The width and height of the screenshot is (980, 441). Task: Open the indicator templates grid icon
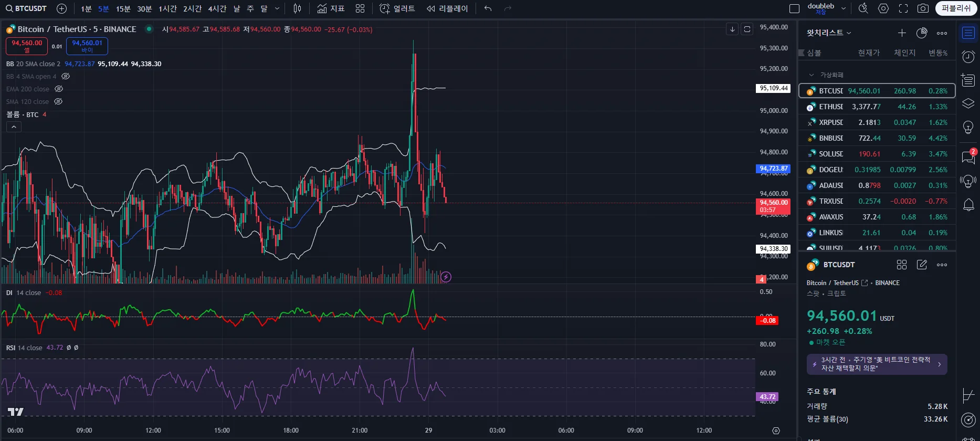[x=360, y=8]
